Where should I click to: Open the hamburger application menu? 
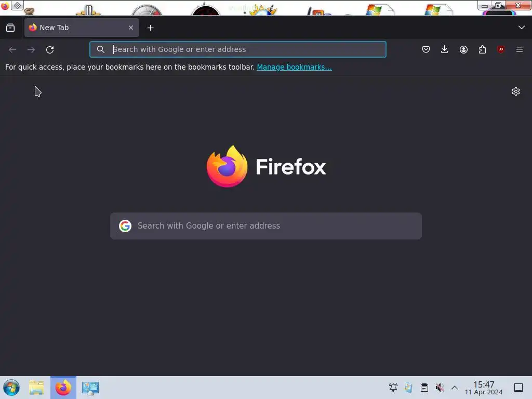pyautogui.click(x=520, y=49)
